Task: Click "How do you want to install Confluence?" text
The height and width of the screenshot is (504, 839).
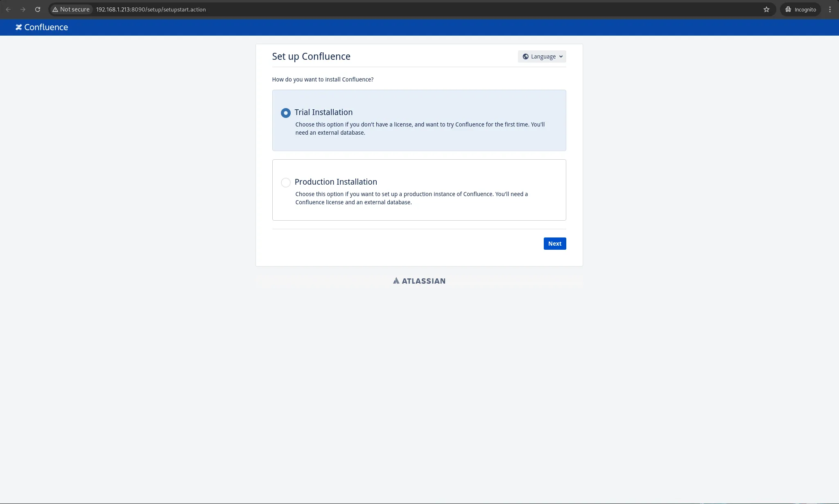Action: 323,79
